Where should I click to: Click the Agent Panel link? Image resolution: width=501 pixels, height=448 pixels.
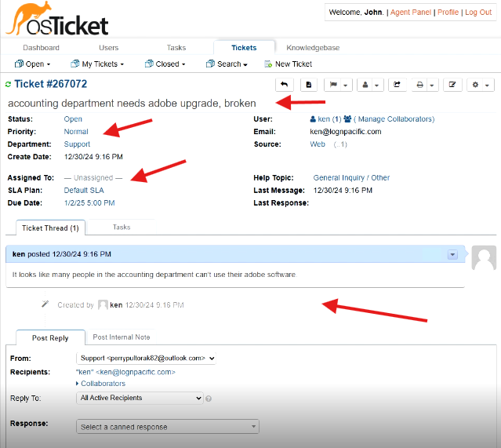pos(411,12)
